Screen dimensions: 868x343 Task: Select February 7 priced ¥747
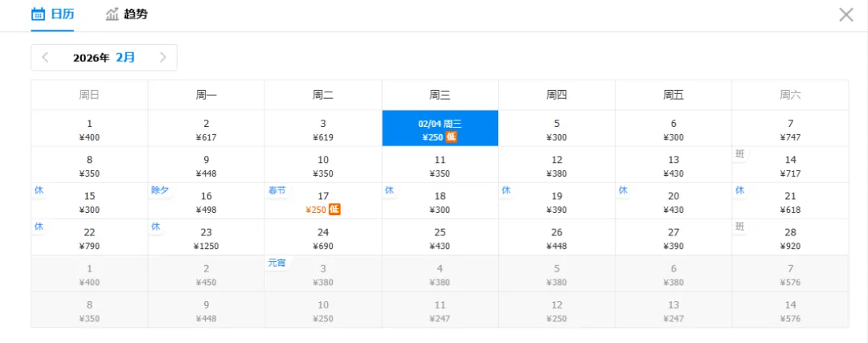(x=791, y=129)
